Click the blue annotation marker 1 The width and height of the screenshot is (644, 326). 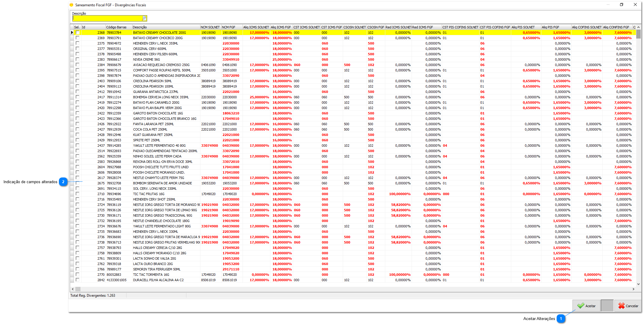point(561,319)
